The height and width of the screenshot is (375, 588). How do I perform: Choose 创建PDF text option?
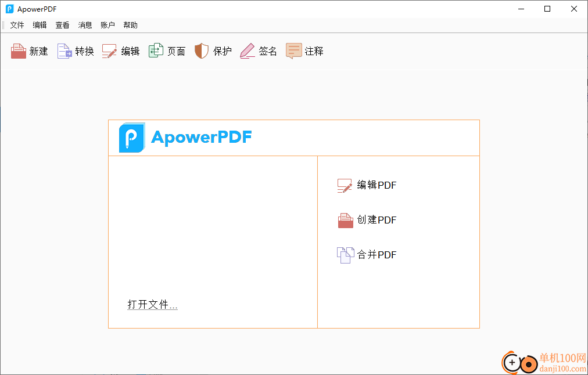pyautogui.click(x=377, y=220)
